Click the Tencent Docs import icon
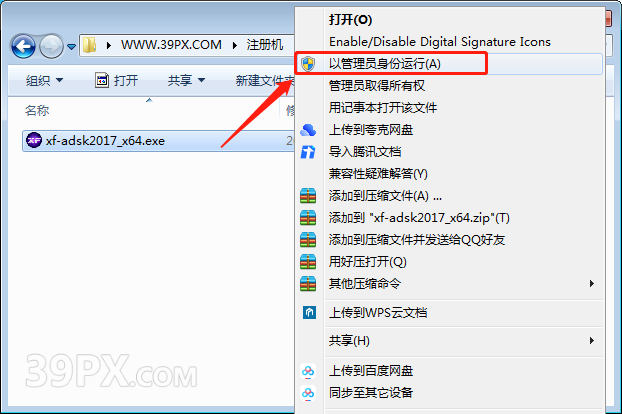 (308, 152)
